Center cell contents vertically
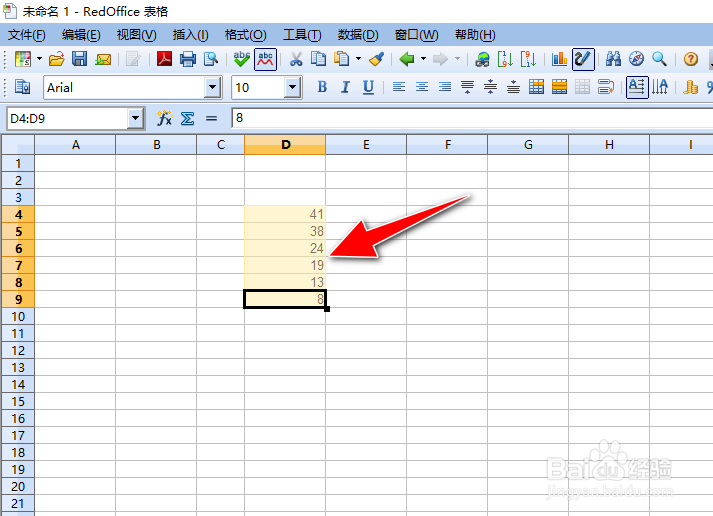This screenshot has height=516, width=713. click(x=490, y=86)
